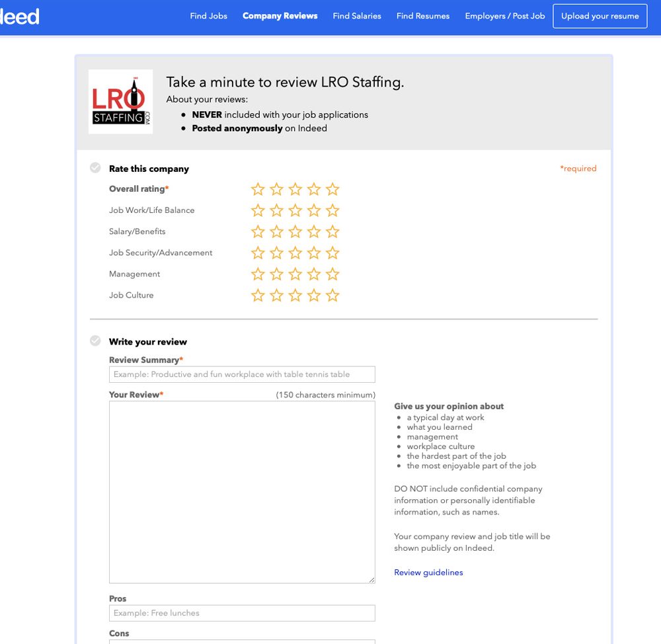Image resolution: width=661 pixels, height=644 pixels.
Task: Set Salary/Benefits rating to one star
Action: (258, 232)
